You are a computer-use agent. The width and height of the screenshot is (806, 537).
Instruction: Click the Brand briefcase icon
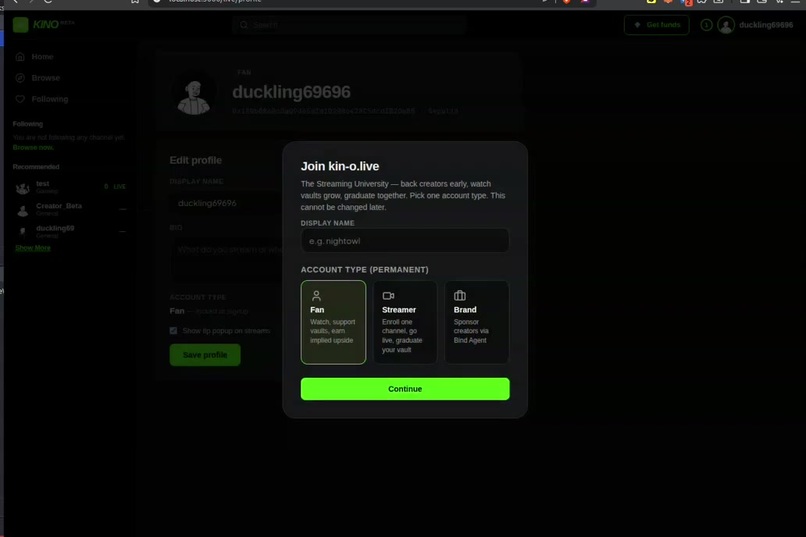[460, 295]
